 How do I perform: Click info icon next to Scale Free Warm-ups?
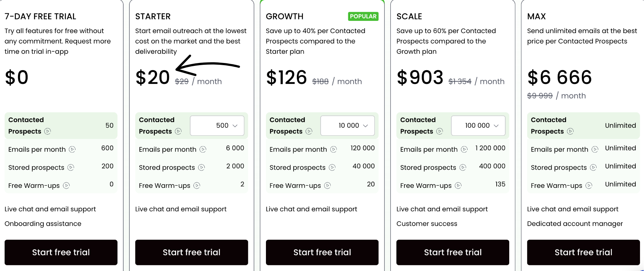pos(458,186)
